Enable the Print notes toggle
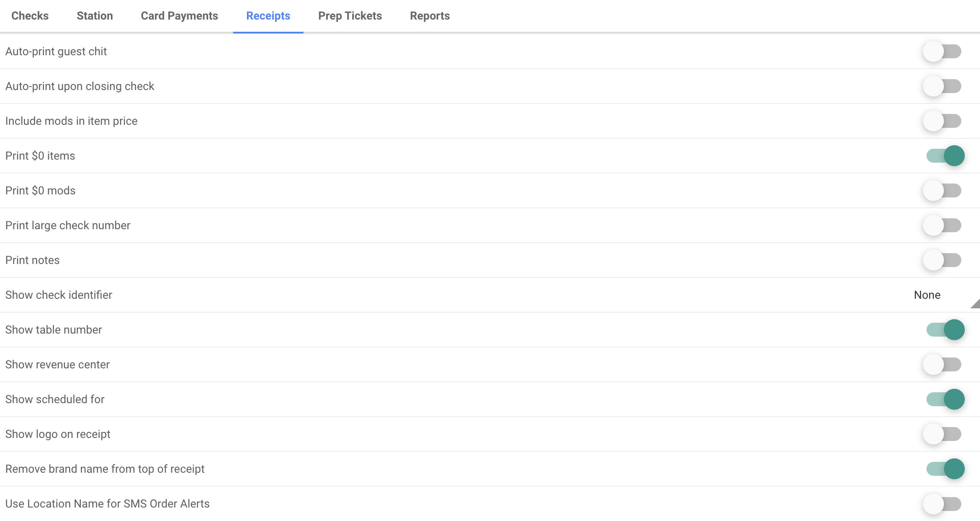This screenshot has width=980, height=521. pyautogui.click(x=942, y=260)
